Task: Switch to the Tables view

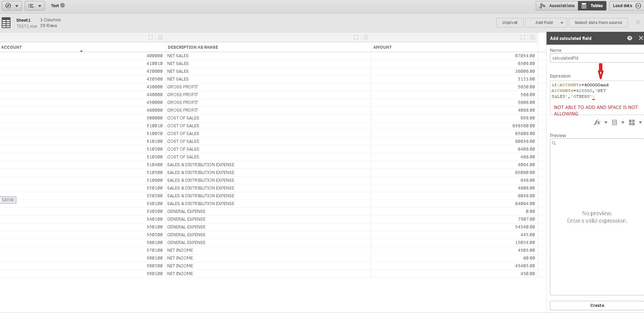Action: tap(592, 6)
